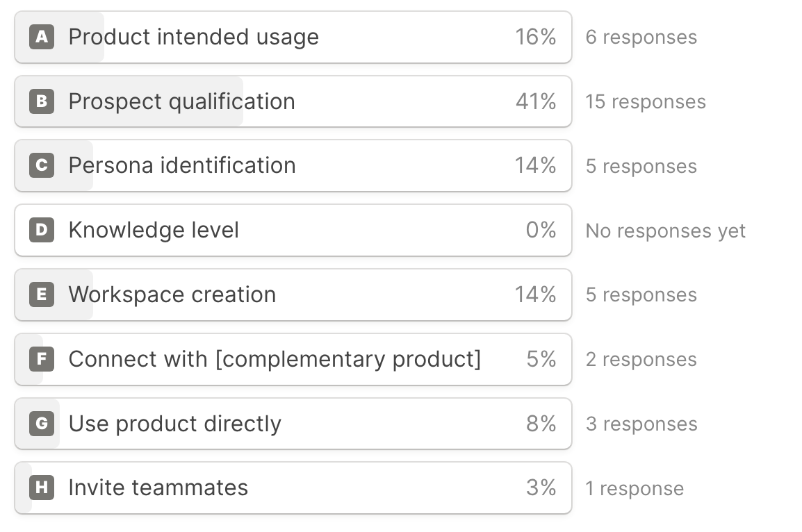The width and height of the screenshot is (802, 532).
Task: Select the Prospect qualification option
Action: click(x=181, y=101)
